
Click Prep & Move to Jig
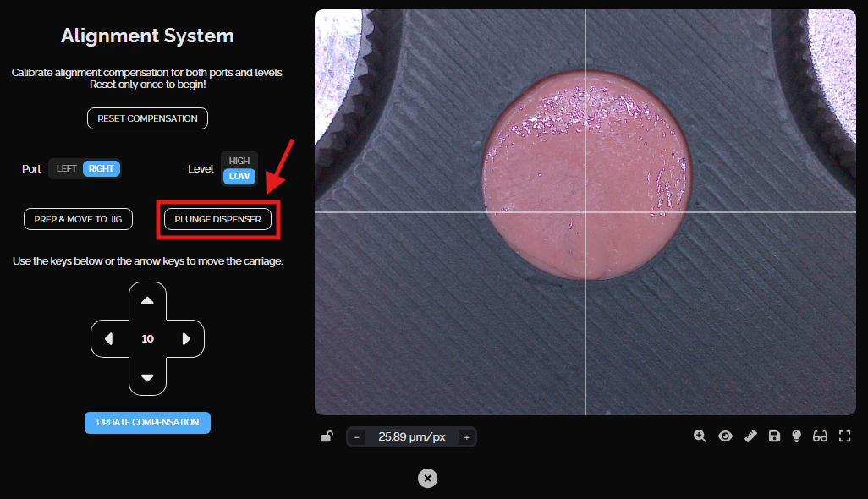click(x=78, y=219)
